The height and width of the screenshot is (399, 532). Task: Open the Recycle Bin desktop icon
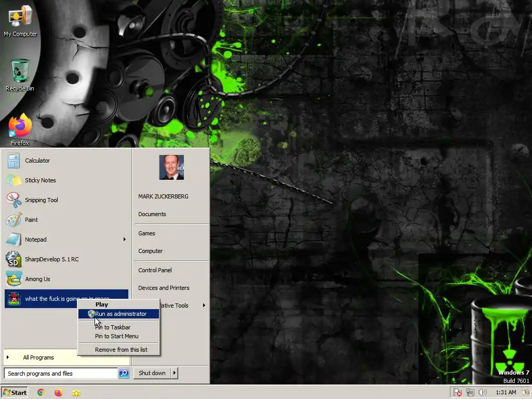tap(20, 75)
